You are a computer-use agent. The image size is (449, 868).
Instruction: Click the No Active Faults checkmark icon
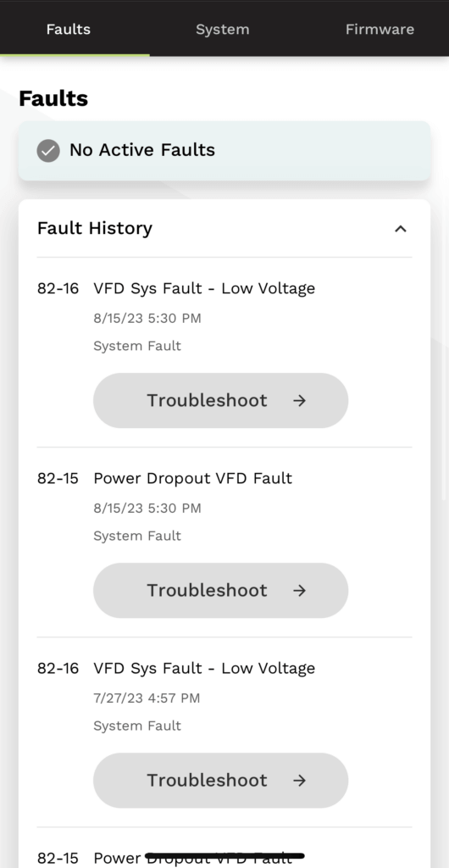(48, 151)
